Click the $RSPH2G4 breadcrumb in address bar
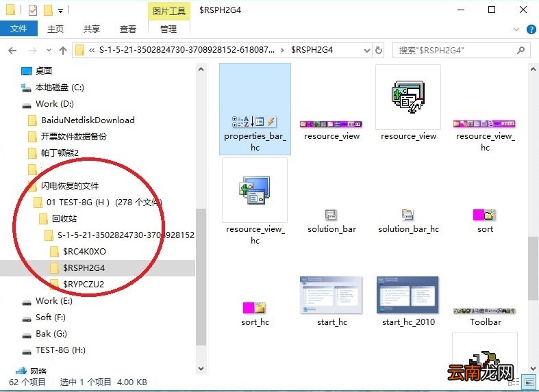The image size is (539, 392). pos(312,50)
